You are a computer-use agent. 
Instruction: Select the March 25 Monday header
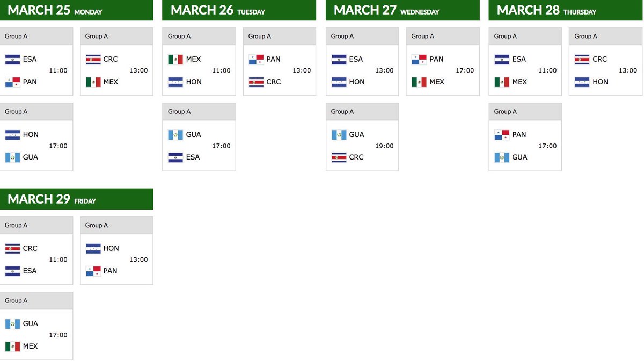coord(77,10)
